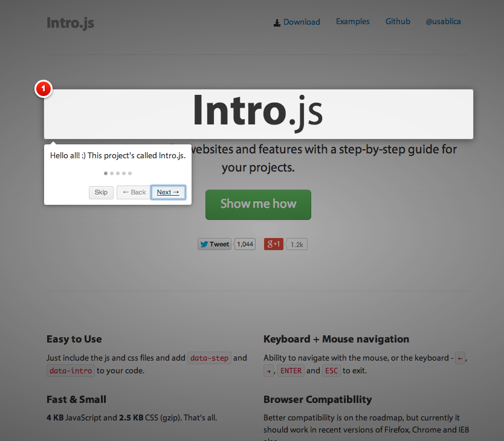Click the Twitter bird icon on Tweet button
This screenshot has width=504, height=441.
[205, 244]
